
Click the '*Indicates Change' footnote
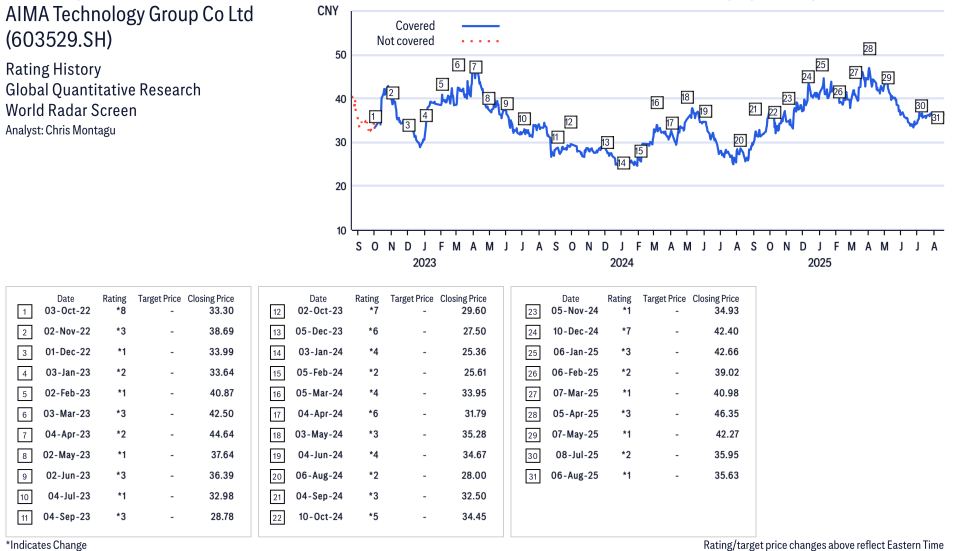46,545
